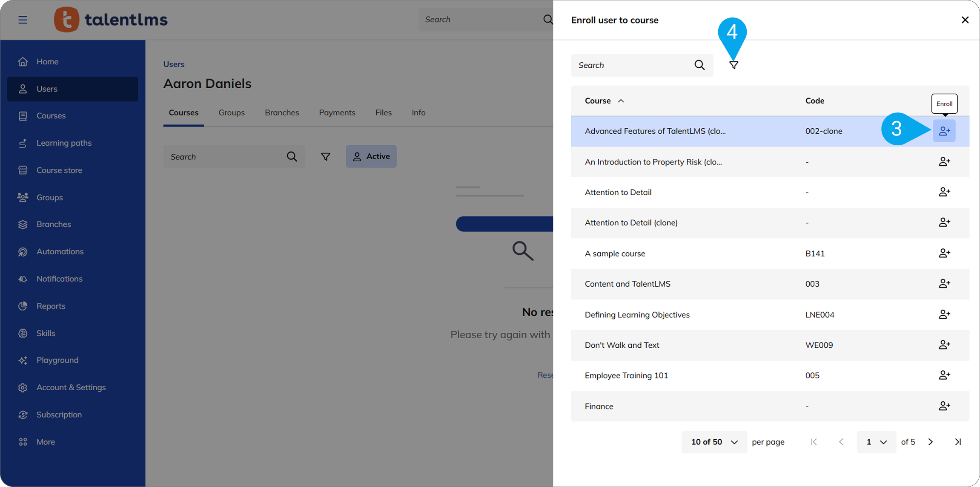Enroll user in Defining Learning Objectives
980x487 pixels.
[944, 314]
